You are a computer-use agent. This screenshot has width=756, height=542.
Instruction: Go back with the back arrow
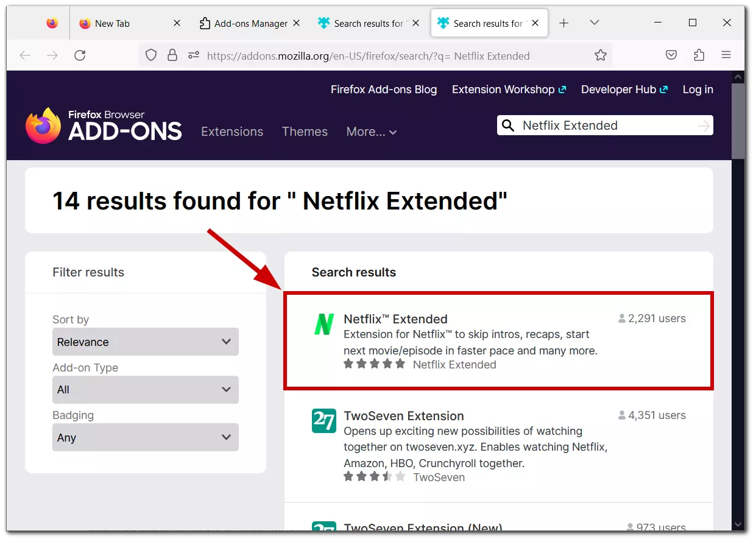tap(25, 55)
